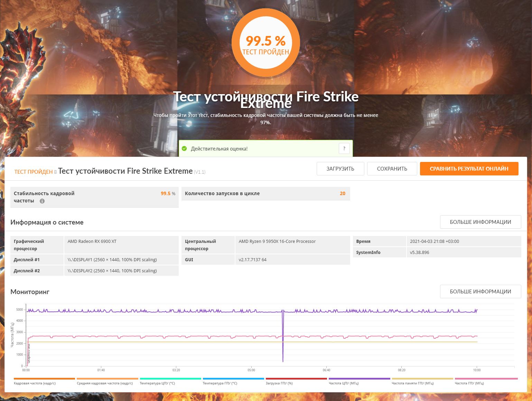532x401 pixels.
Task: Click the CPU frequency dip on the chart
Action: click(283, 336)
